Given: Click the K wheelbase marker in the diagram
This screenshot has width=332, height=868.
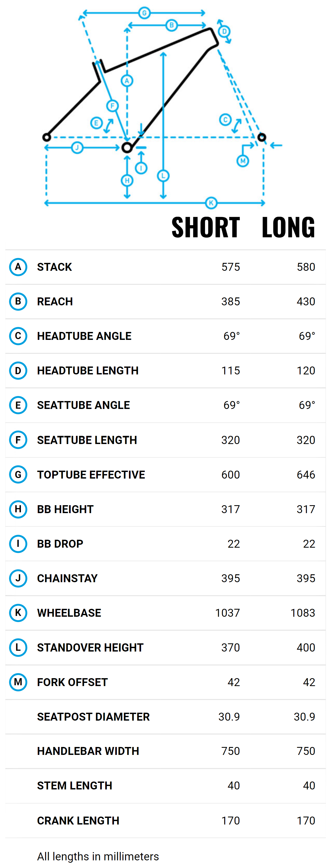Looking at the screenshot, I should 211,203.
